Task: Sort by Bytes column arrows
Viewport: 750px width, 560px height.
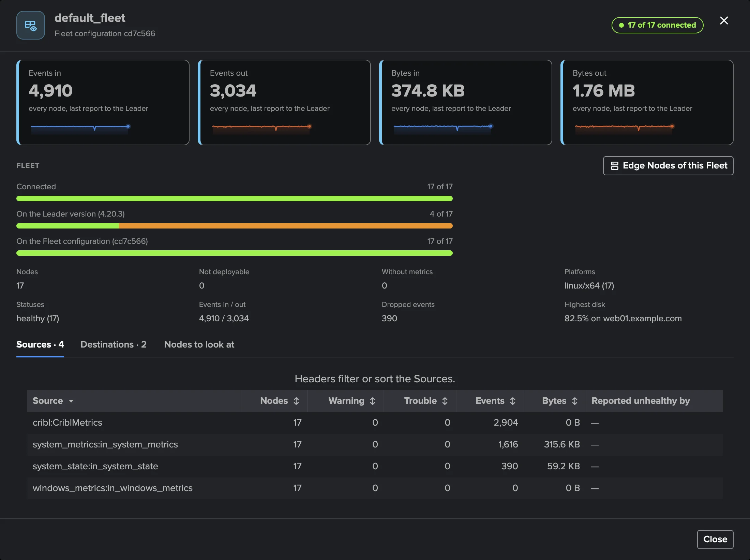Action: click(x=575, y=401)
